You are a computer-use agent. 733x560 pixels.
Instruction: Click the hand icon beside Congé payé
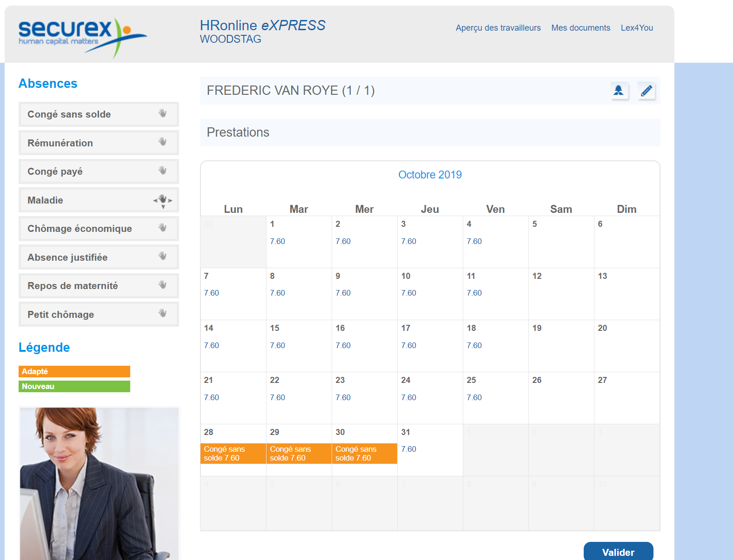click(x=162, y=171)
